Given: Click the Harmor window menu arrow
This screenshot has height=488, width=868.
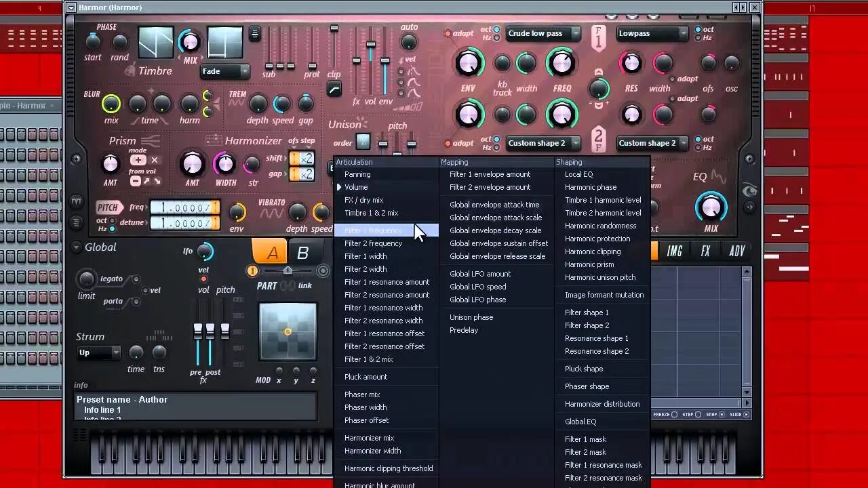Looking at the screenshot, I should [71, 7].
